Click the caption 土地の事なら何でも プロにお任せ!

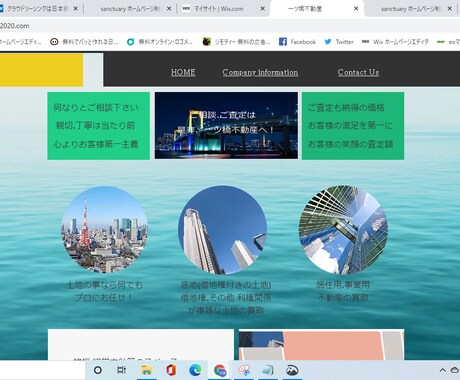(104, 291)
